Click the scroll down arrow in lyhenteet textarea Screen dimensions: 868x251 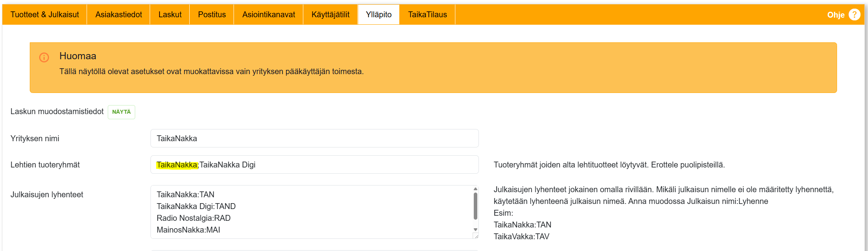point(475,230)
